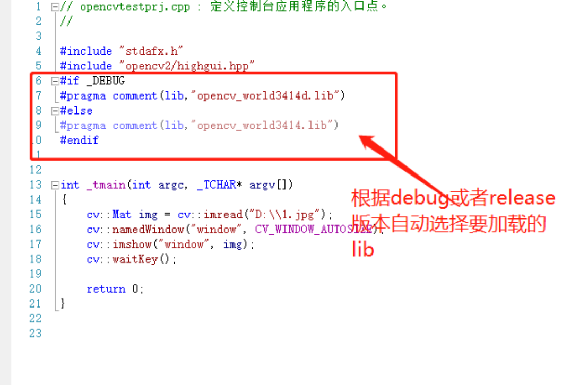Screen dimensions: 588x386
Task: Collapse the #if _DEBUG region
Action: 55,81
